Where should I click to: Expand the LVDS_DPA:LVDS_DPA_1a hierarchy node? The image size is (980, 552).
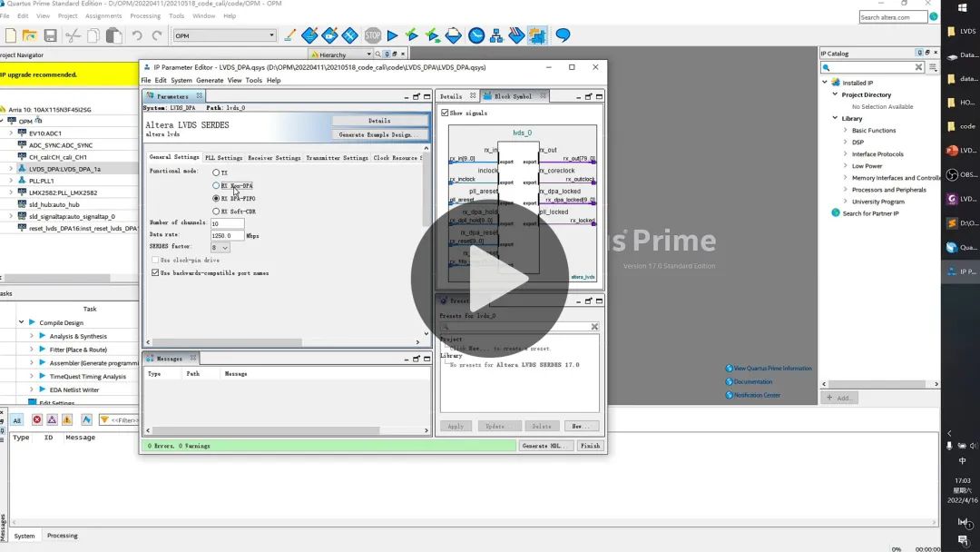pyautogui.click(x=11, y=169)
